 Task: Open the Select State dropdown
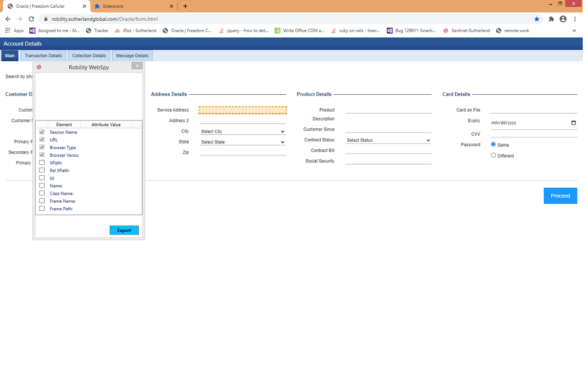tap(243, 142)
